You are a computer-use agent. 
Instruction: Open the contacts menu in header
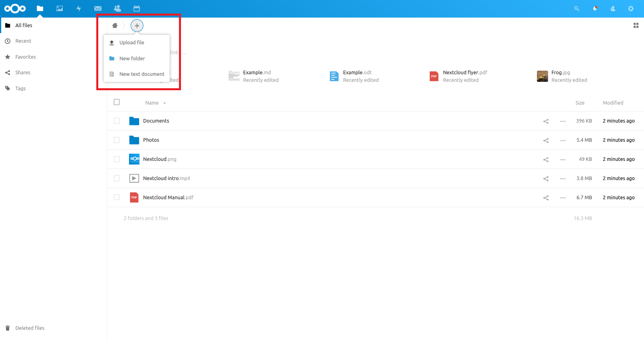(x=613, y=8)
